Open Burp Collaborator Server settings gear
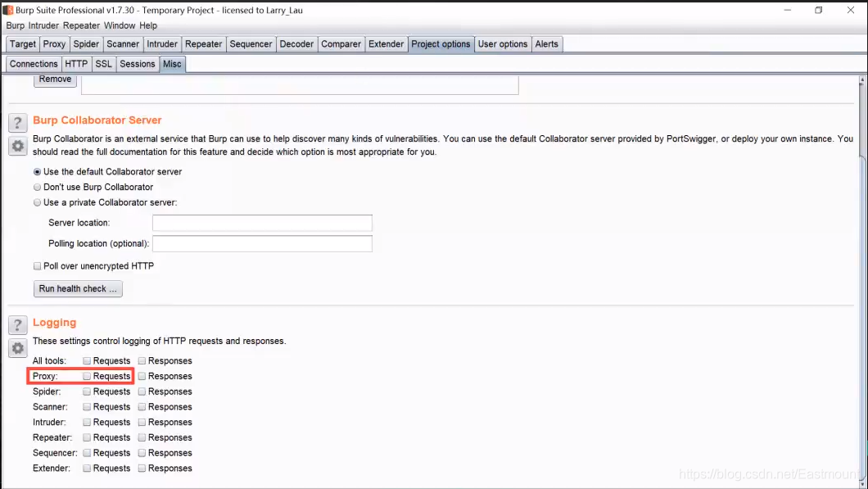 click(18, 146)
